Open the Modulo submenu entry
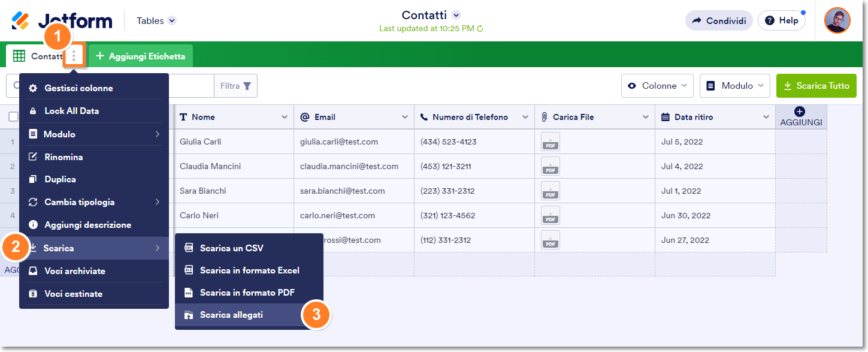Image resolution: width=868 pixels, height=352 pixels. tap(94, 134)
